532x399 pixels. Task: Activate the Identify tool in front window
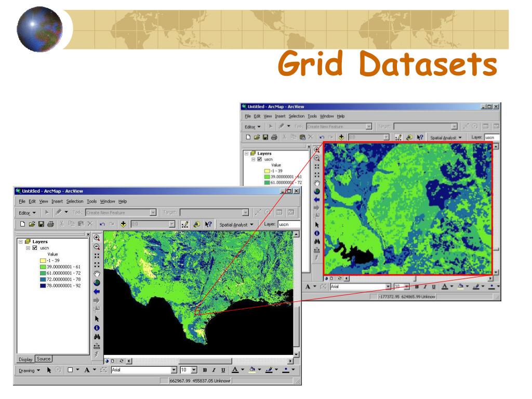[x=97, y=328]
